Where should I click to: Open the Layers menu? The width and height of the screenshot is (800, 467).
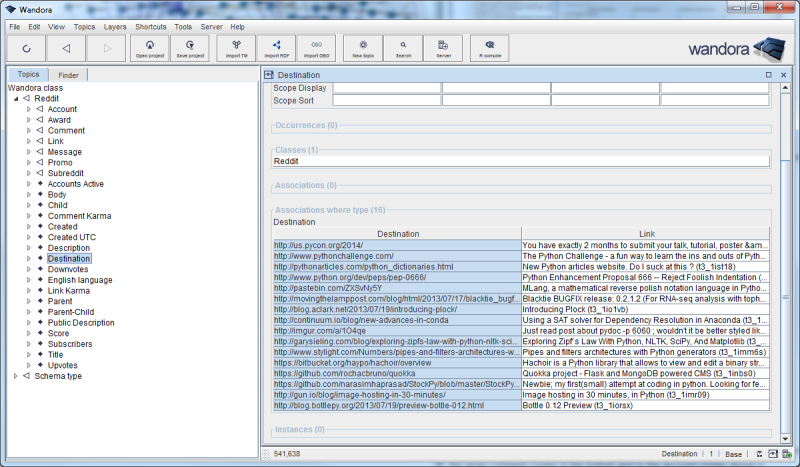pyautogui.click(x=114, y=26)
